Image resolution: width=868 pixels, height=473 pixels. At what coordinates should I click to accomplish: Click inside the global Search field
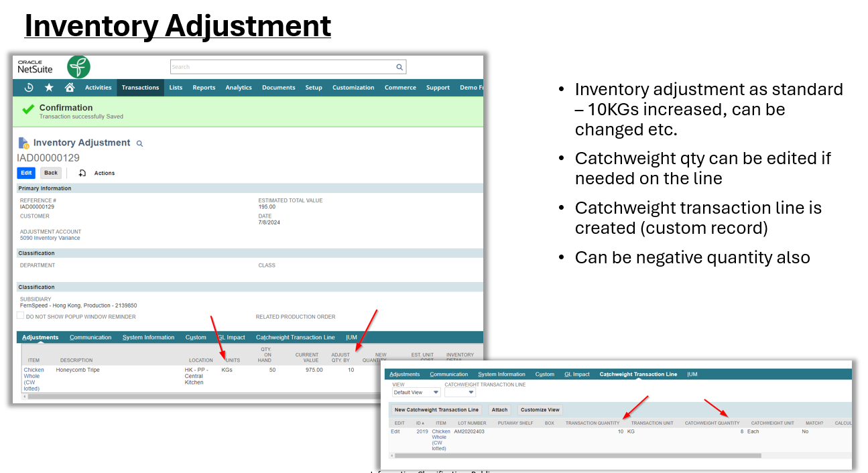282,67
